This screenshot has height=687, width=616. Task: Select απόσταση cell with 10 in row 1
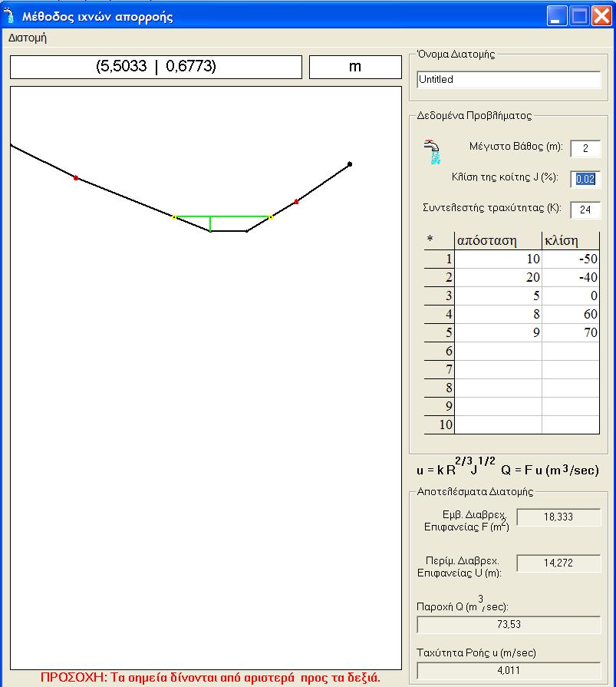[498, 259]
